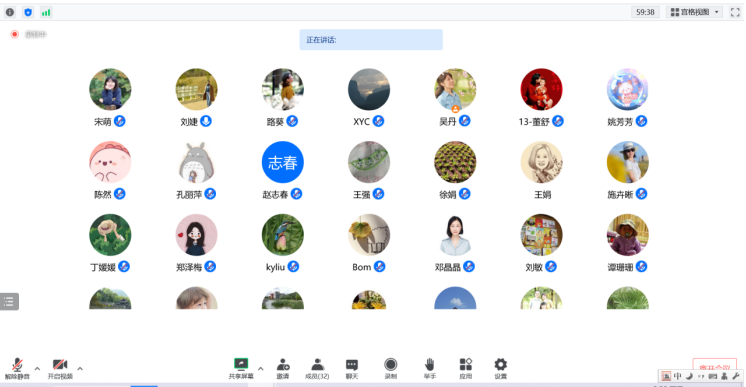Click the name label 邓晶晶
Screen dimensions: 746x387
448,267
